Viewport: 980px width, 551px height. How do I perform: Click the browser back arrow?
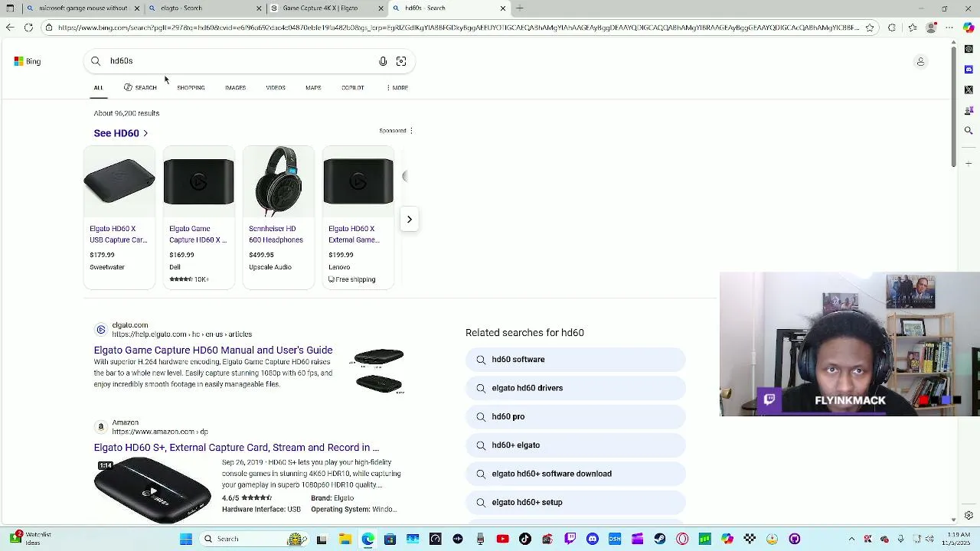(x=10, y=28)
